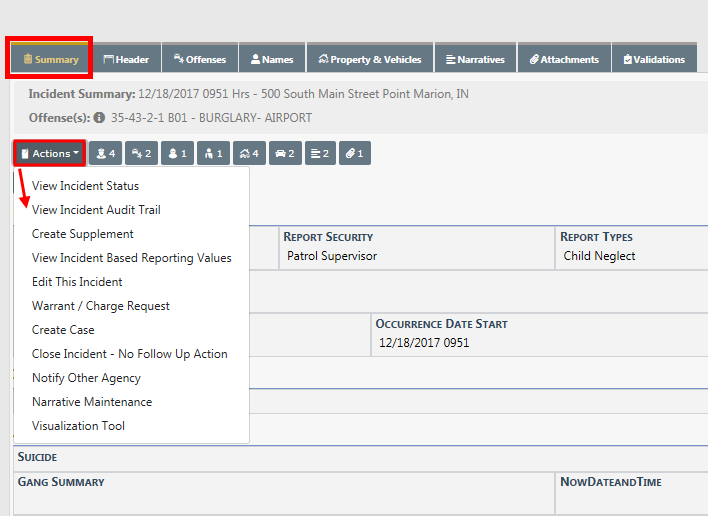
Task: Click the offense info circle icon
Action: click(x=100, y=118)
